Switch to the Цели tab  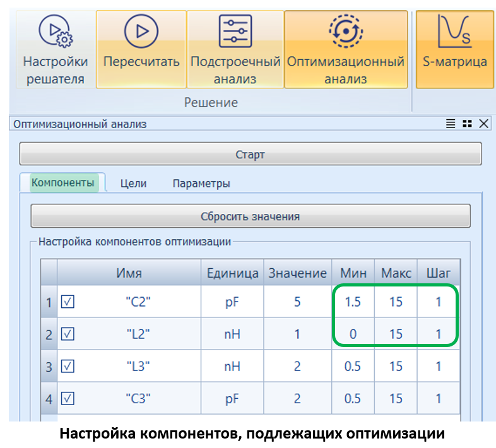tap(133, 184)
